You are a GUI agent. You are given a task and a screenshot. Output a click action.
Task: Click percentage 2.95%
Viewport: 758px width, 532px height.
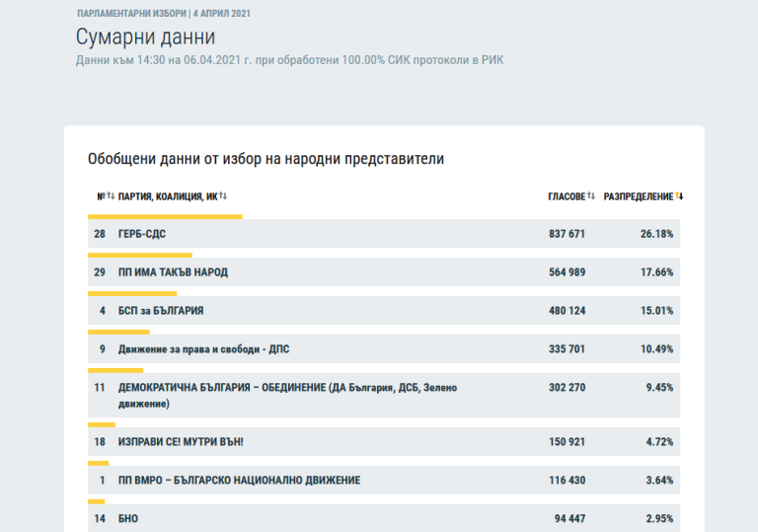click(659, 518)
